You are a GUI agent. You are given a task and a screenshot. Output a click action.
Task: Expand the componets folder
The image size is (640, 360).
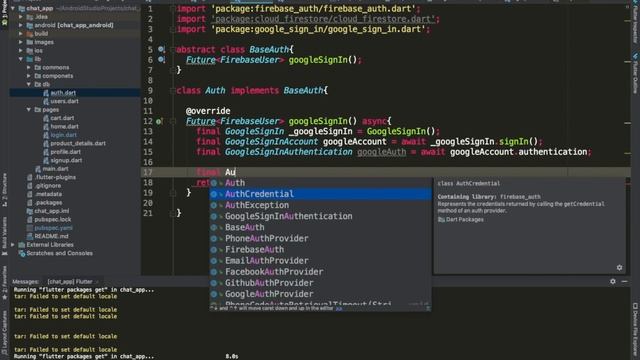tap(29, 76)
